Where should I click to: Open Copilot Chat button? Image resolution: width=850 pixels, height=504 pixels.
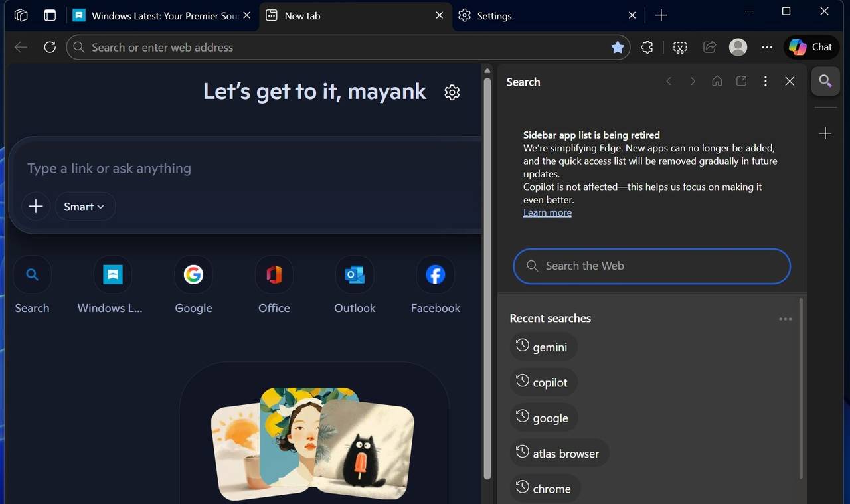[x=811, y=47]
